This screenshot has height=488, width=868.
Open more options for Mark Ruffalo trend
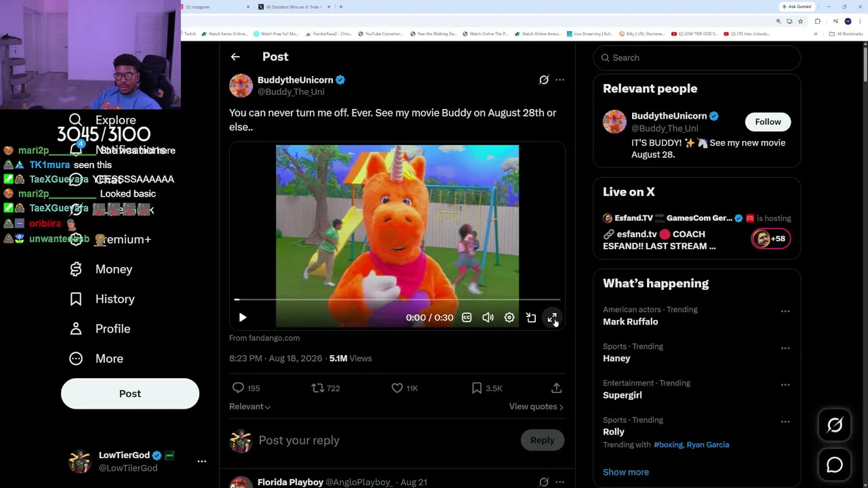(785, 312)
